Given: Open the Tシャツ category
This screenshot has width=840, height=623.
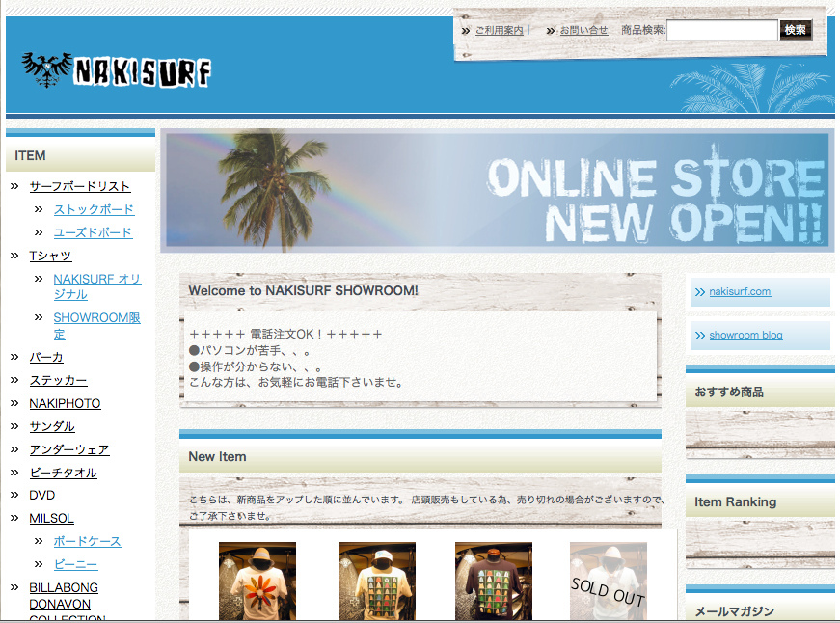Looking at the screenshot, I should click(x=50, y=257).
